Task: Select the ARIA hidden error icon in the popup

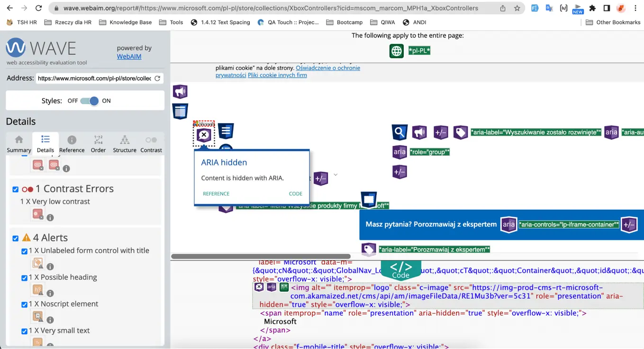Action: pos(203,134)
